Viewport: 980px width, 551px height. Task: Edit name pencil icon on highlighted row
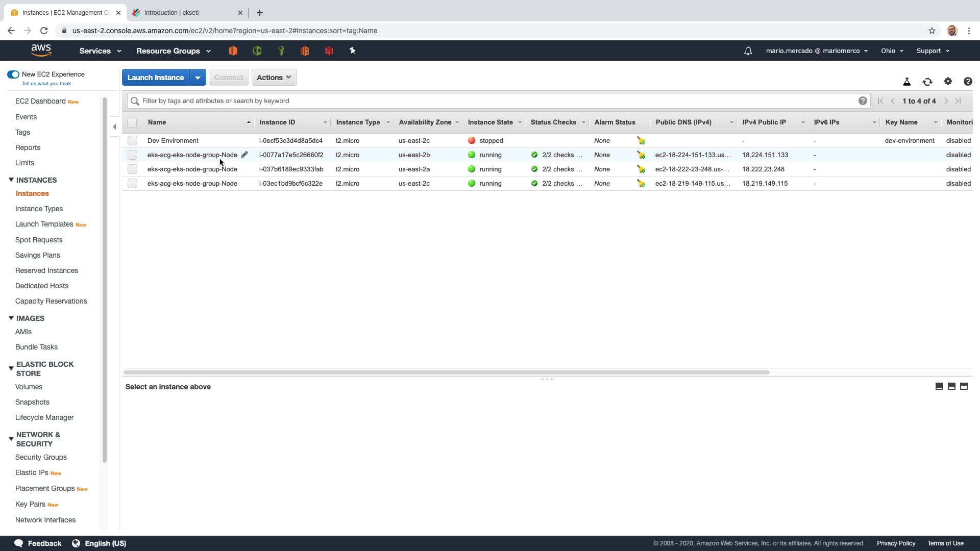coord(244,155)
